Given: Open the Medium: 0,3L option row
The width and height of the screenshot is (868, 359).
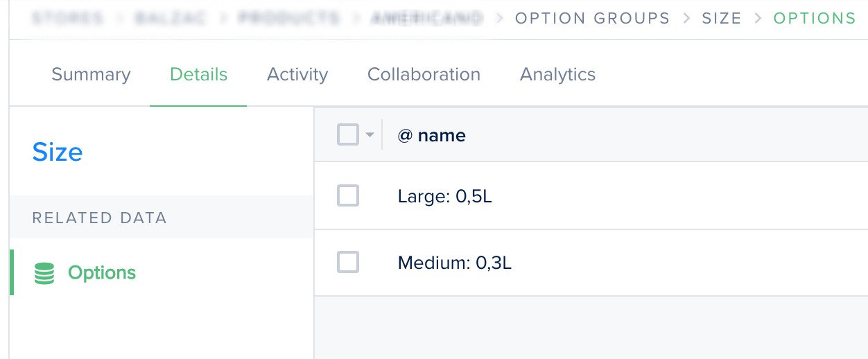Looking at the screenshot, I should [591, 263].
